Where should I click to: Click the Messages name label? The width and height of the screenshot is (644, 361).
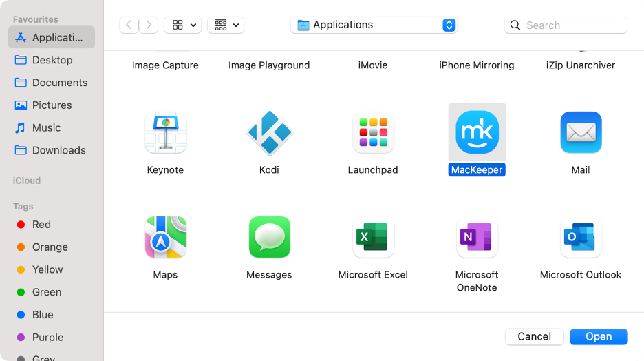pos(269,275)
